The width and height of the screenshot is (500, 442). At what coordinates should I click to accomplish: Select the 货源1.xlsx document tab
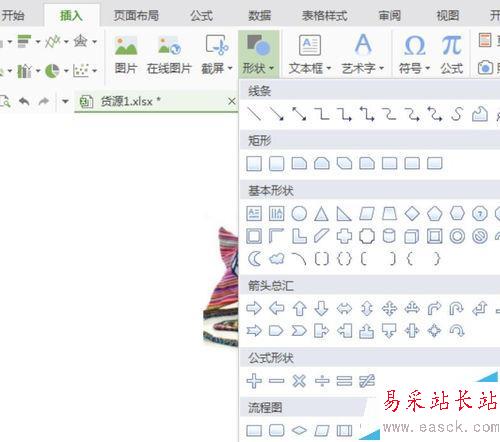click(x=156, y=101)
